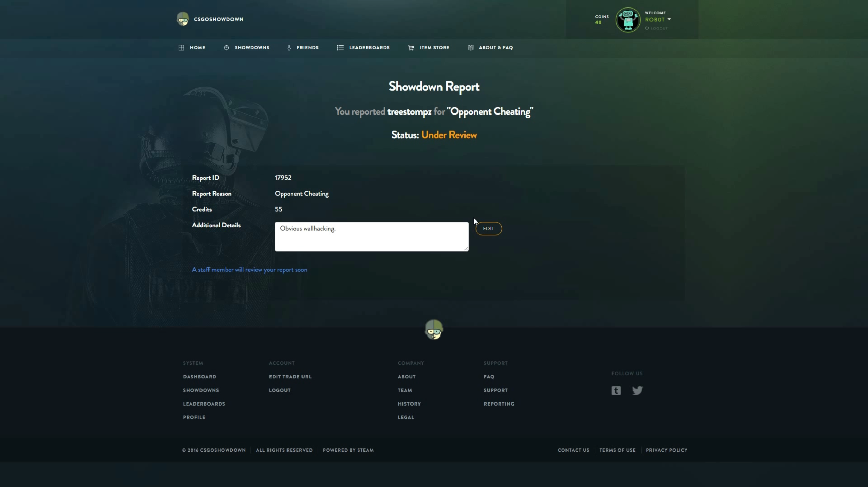
Task: Click the Coins 40 balance display
Action: tap(601, 19)
